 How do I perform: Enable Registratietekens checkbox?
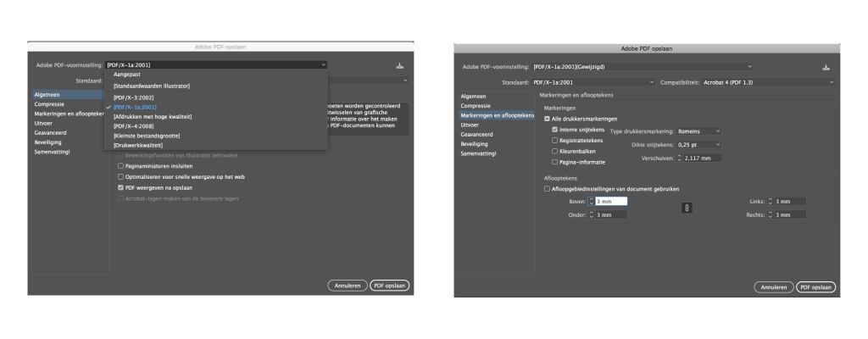tap(554, 141)
